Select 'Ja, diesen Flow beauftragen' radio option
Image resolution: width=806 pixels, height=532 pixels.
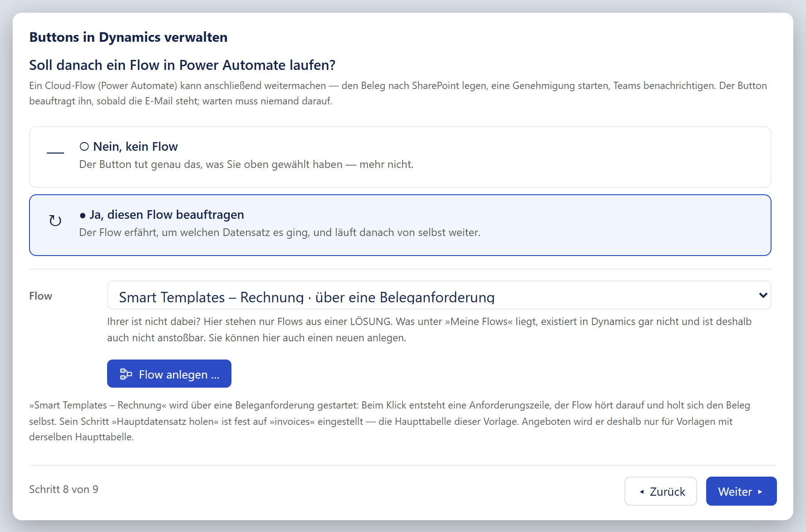[x=400, y=225]
